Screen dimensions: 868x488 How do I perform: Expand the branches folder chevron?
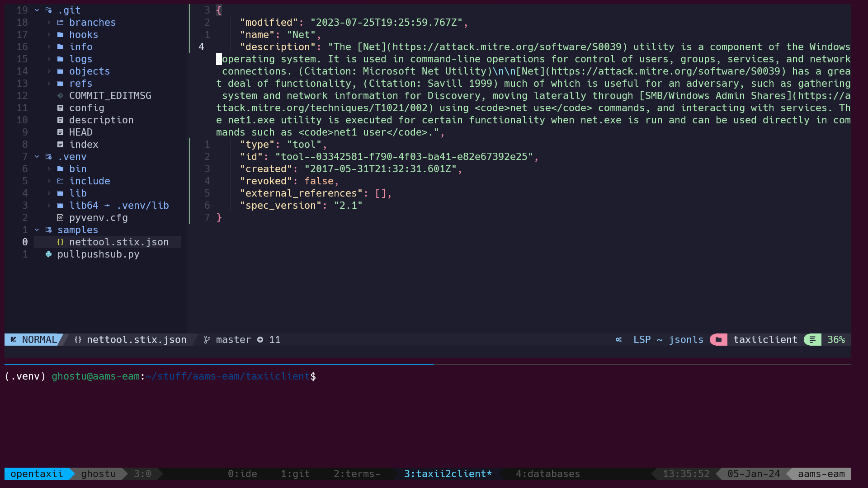pyautogui.click(x=49, y=22)
